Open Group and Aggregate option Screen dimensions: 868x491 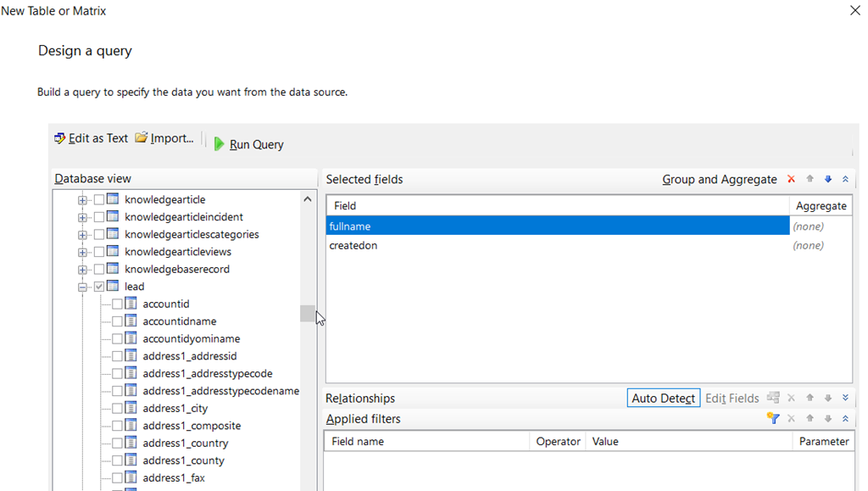click(719, 179)
